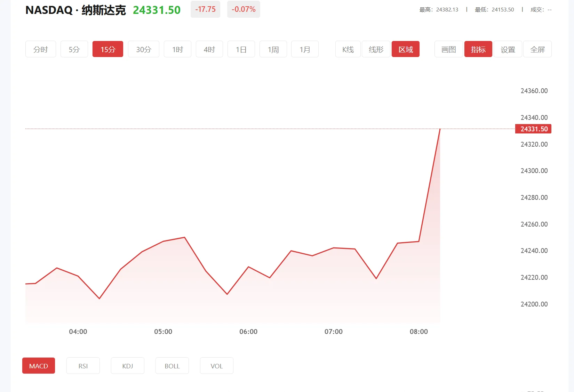
Task: Switch to the 4时 four-hour timeframe
Action: pos(209,49)
